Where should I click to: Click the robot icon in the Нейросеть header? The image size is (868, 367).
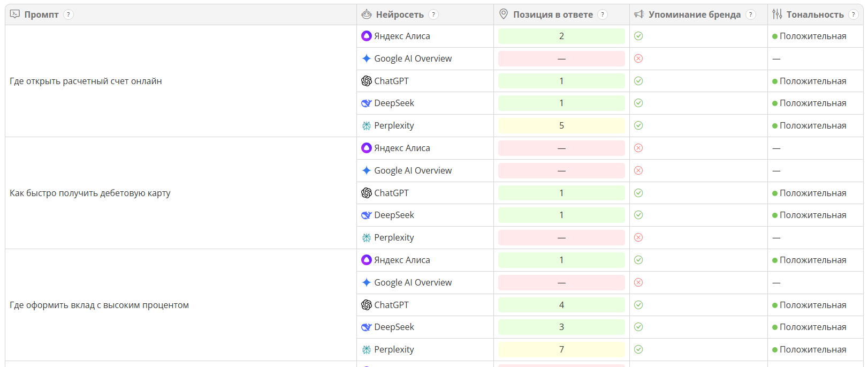367,14
